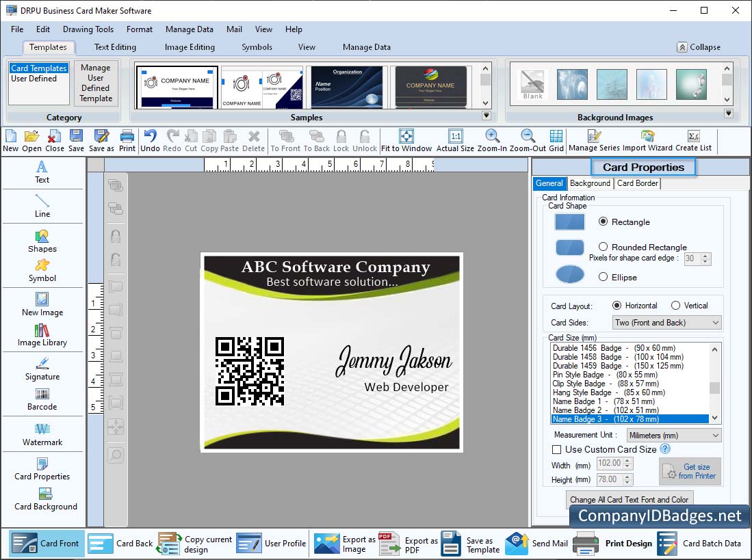Click the Open toolbar icon
Screen dimensions: 752x560
(31, 142)
